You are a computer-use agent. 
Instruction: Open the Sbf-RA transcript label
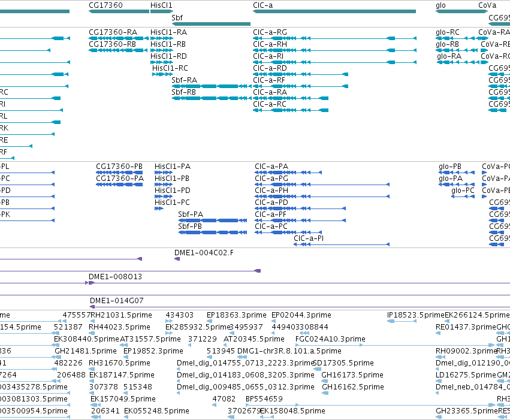coord(185,80)
